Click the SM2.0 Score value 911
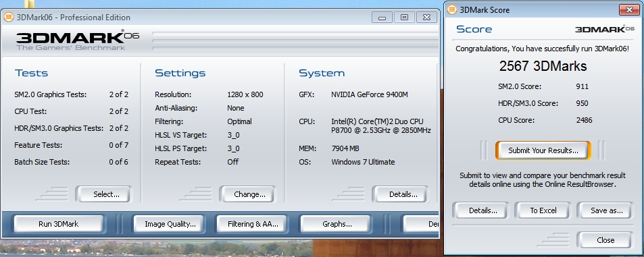 pos(582,86)
